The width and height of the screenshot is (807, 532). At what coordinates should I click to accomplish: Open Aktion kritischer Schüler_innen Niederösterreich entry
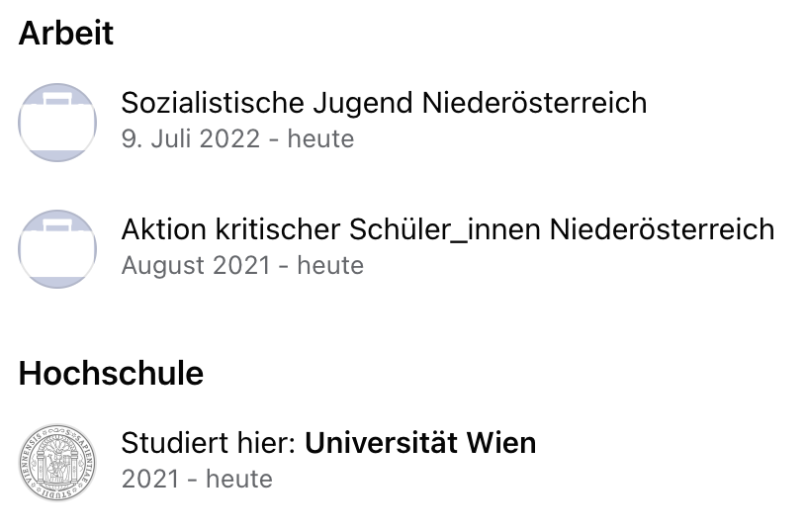[448, 229]
